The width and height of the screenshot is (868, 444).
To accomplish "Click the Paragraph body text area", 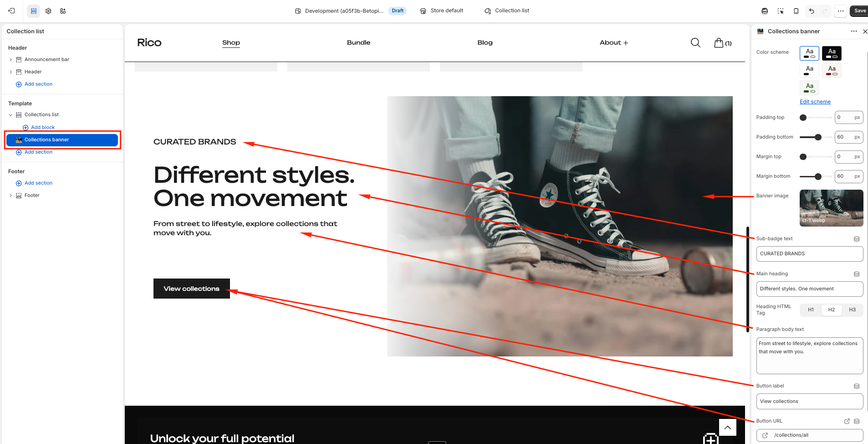I will 810,356.
